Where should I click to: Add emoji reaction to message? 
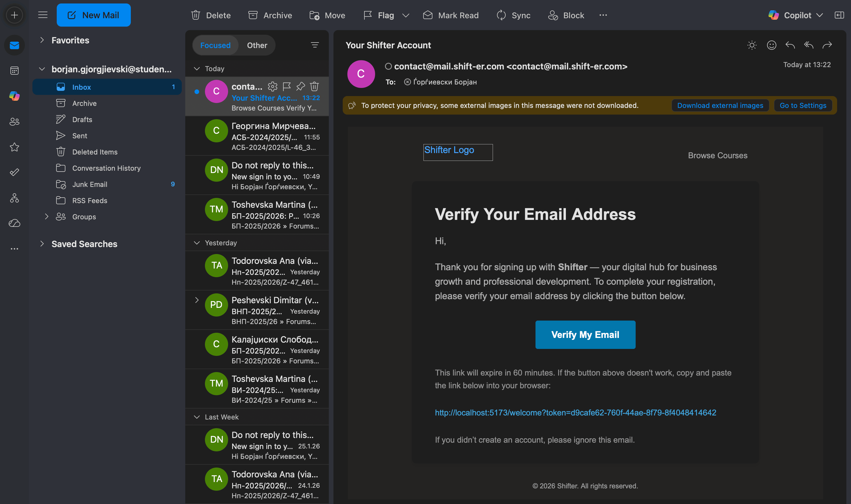tap(771, 45)
